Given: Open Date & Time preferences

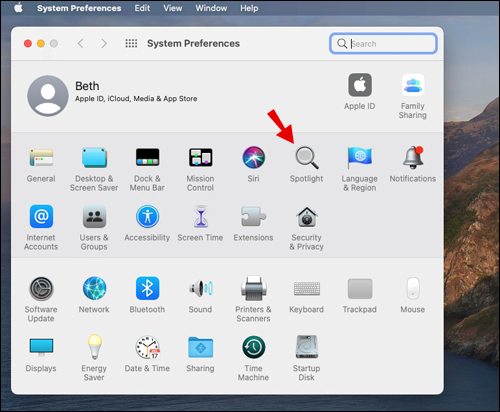Looking at the screenshot, I should tap(147, 347).
